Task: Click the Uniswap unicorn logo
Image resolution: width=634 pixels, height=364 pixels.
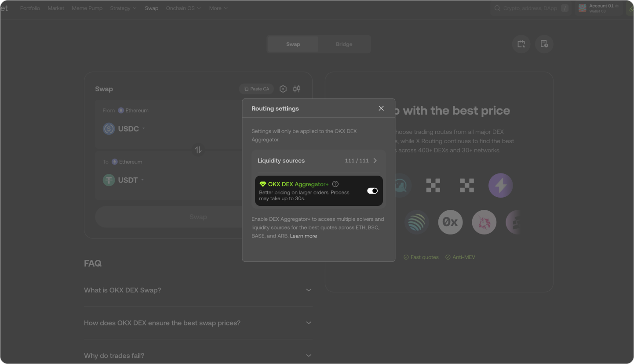Action: coord(484,222)
